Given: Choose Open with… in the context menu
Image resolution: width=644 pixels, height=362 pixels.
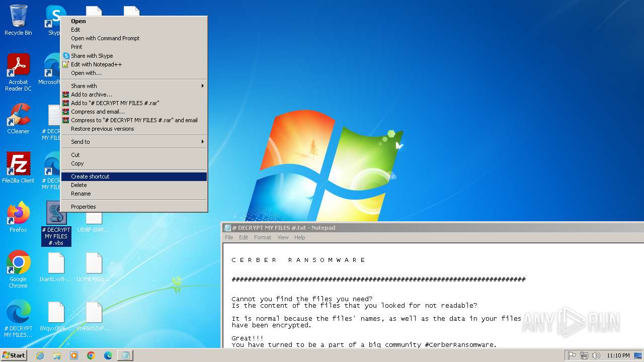Looking at the screenshot, I should point(134,73).
